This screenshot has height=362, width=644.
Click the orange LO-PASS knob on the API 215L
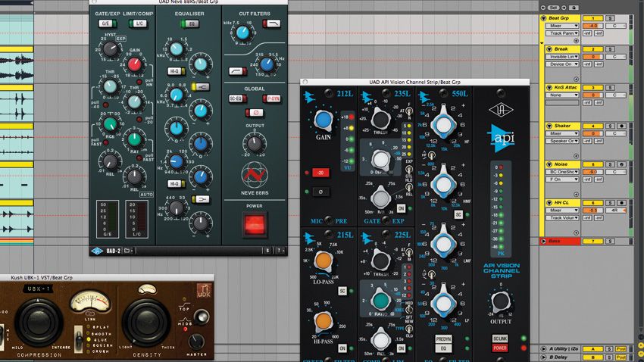tap(324, 261)
